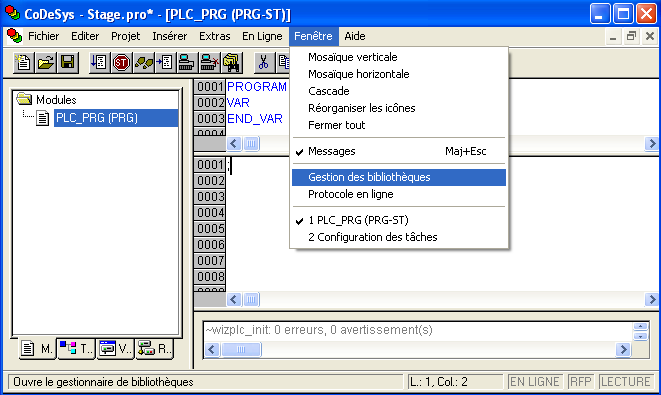
Task: Stop the program with the red ST icon
Action: point(121,62)
